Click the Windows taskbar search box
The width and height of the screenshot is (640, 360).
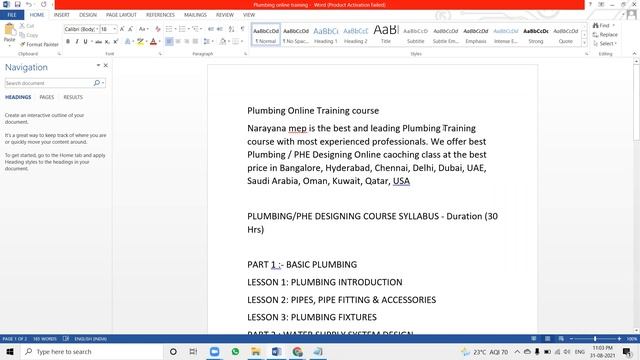(x=91, y=351)
